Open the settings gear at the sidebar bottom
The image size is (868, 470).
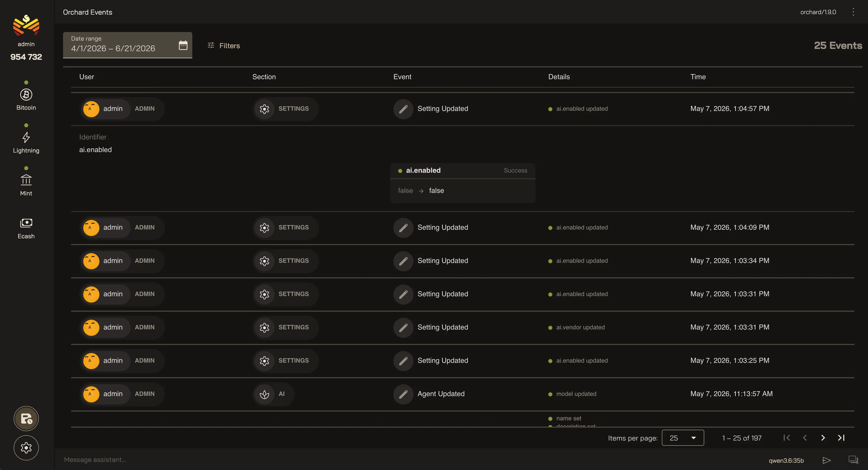(x=26, y=448)
